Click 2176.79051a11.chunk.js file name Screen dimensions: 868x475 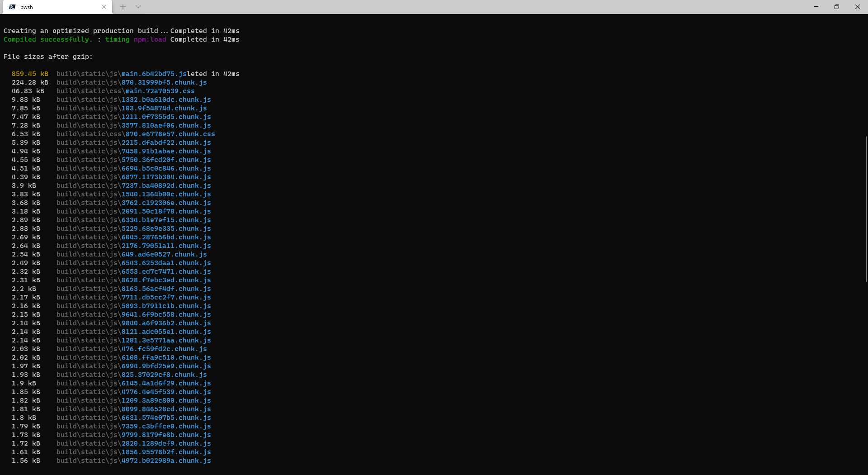tap(166, 246)
